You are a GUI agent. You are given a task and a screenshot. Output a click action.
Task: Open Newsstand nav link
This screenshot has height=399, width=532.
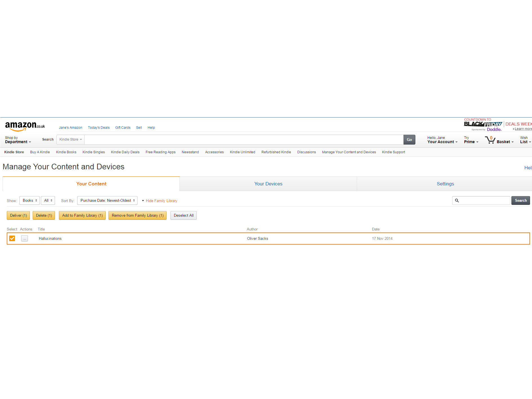[190, 152]
